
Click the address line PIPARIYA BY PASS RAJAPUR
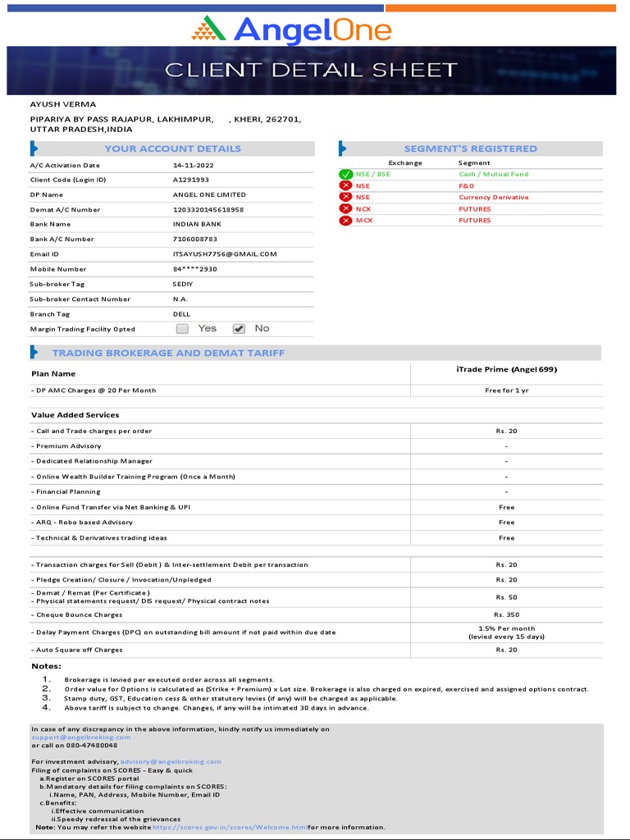tap(166, 120)
